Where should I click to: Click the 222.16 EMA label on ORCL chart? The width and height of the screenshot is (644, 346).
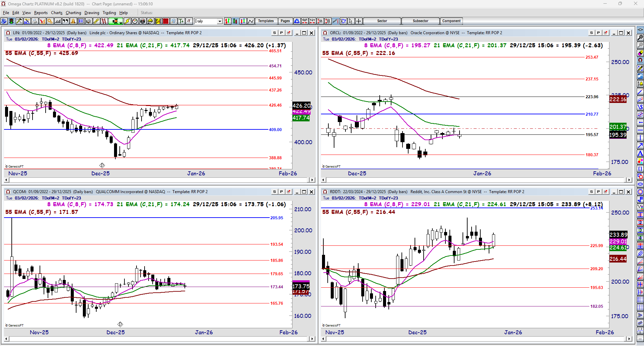618,99
